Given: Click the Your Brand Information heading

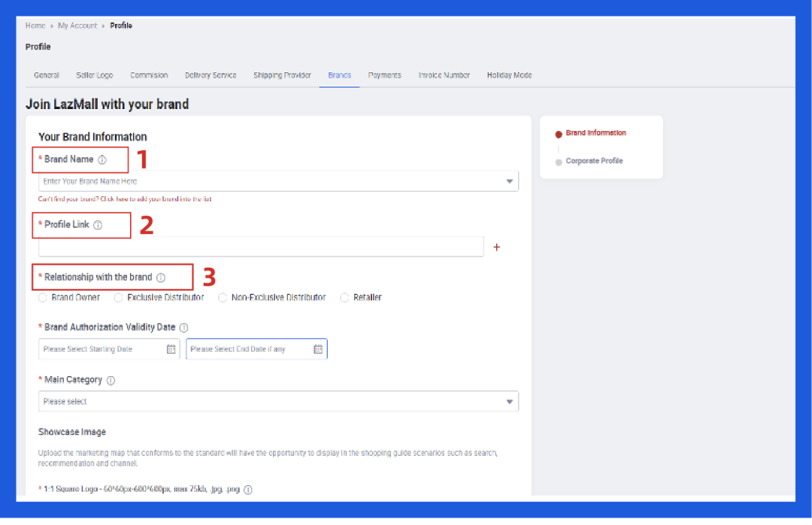Looking at the screenshot, I should pyautogui.click(x=92, y=138).
